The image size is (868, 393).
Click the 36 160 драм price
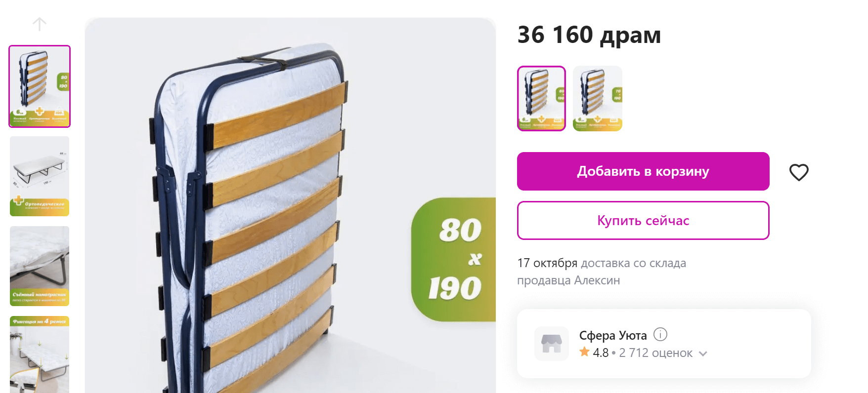tap(589, 35)
